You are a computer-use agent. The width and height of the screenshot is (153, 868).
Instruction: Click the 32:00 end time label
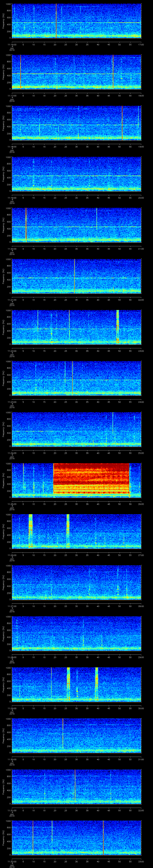point(141,810)
